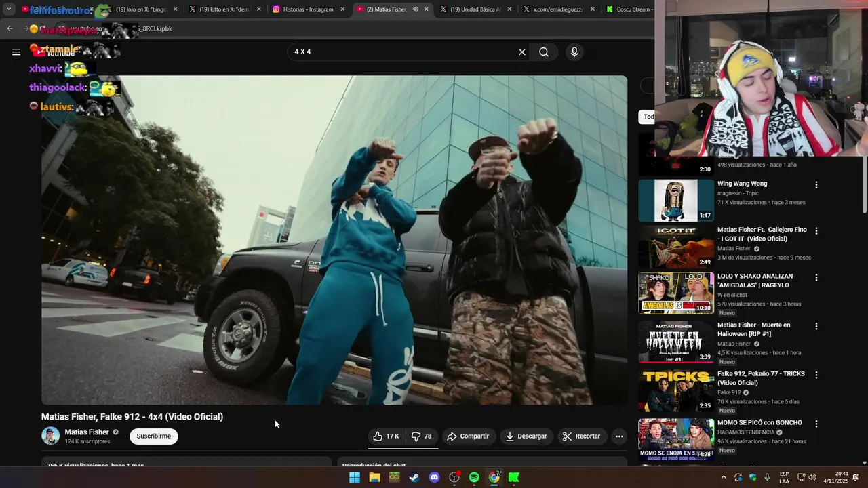Open the Windows Start menu

[355, 477]
